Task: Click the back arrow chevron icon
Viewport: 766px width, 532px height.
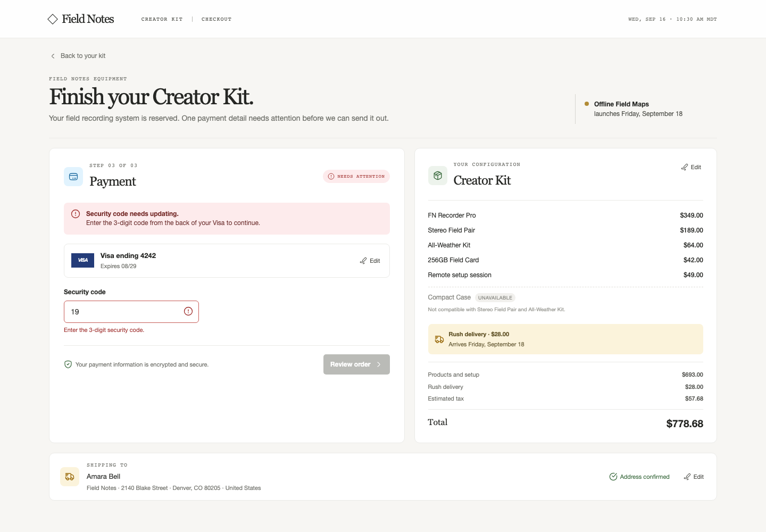Action: tap(53, 56)
